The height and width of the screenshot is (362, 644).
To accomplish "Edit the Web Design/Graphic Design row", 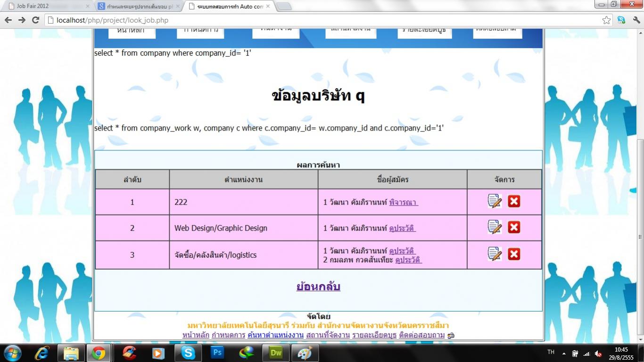I will pyautogui.click(x=495, y=227).
